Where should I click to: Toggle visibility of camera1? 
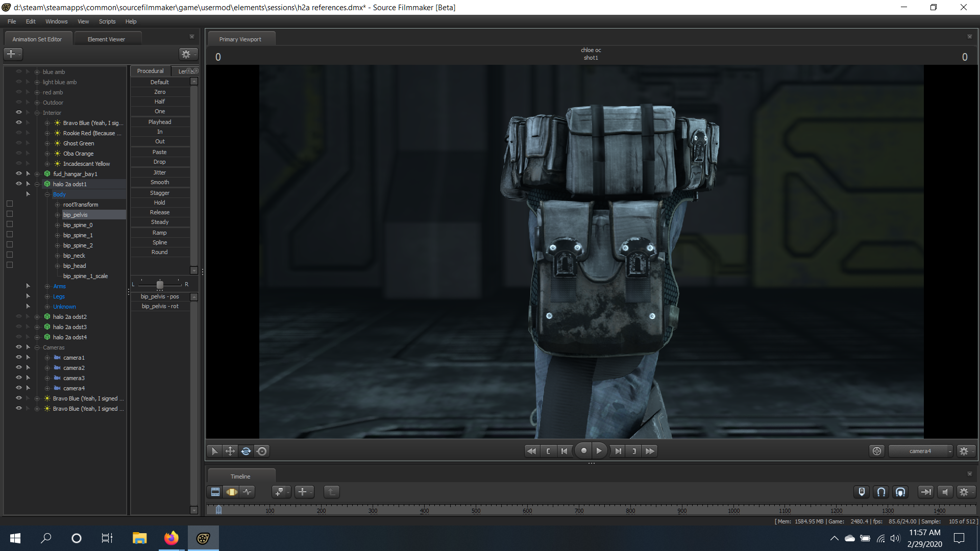click(x=19, y=358)
